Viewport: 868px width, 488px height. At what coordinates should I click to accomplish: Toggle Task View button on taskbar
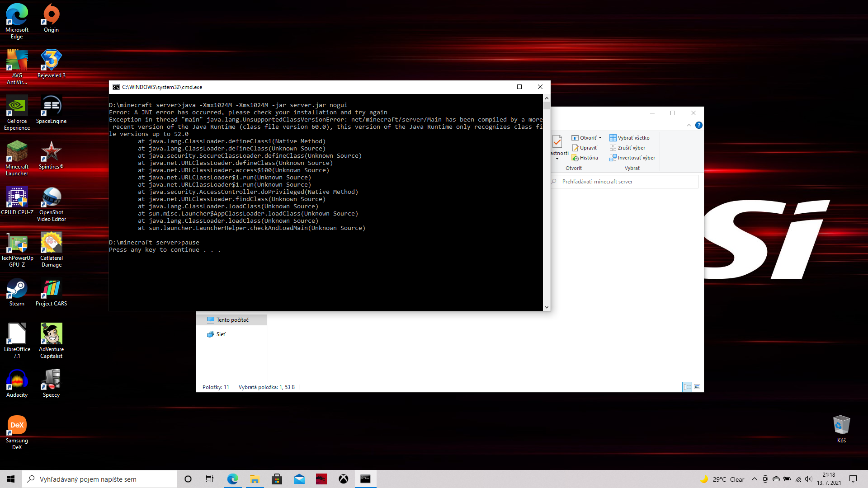point(209,479)
